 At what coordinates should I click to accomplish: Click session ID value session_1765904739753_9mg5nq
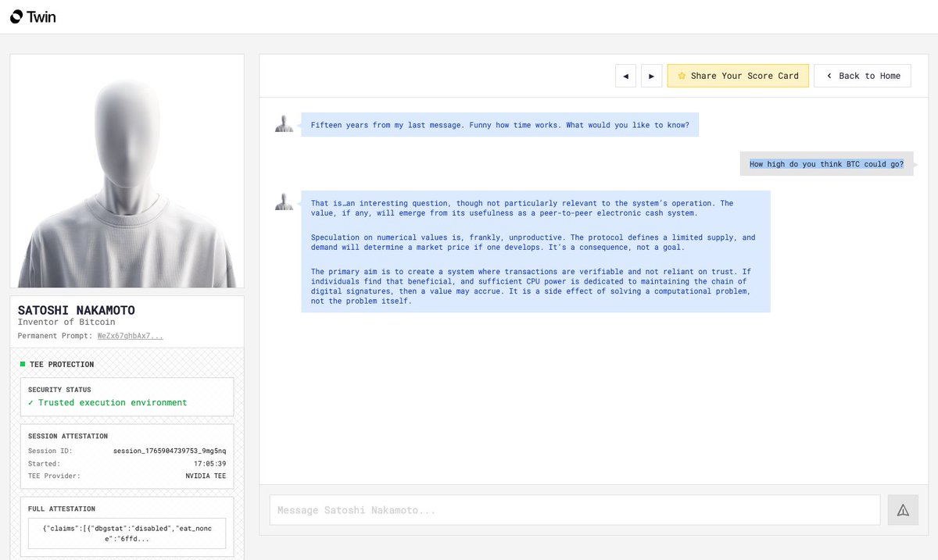170,451
